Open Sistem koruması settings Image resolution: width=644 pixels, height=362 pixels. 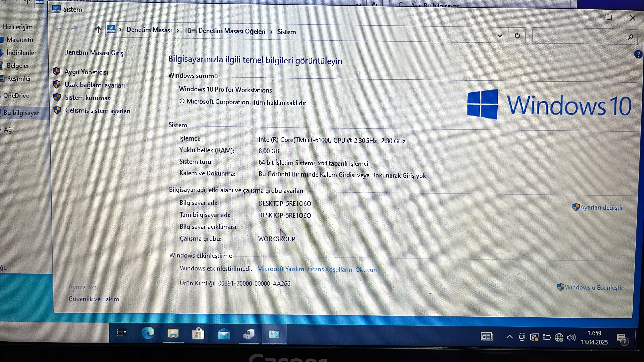[88, 98]
